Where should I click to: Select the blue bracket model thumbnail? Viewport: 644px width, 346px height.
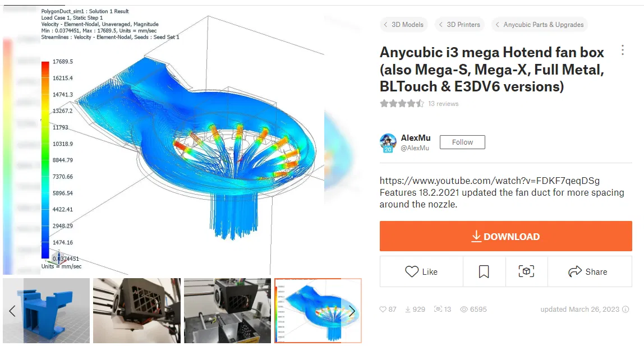pyautogui.click(x=46, y=311)
